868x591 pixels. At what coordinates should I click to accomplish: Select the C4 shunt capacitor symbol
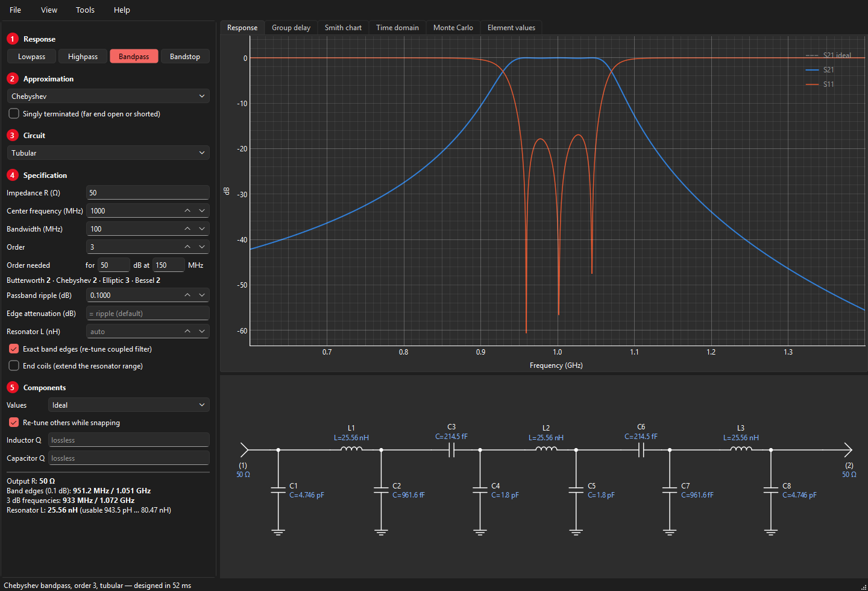pos(480,490)
